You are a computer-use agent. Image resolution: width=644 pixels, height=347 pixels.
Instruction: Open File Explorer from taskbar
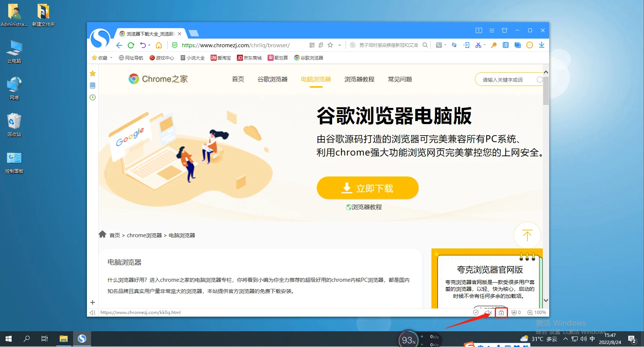63,339
